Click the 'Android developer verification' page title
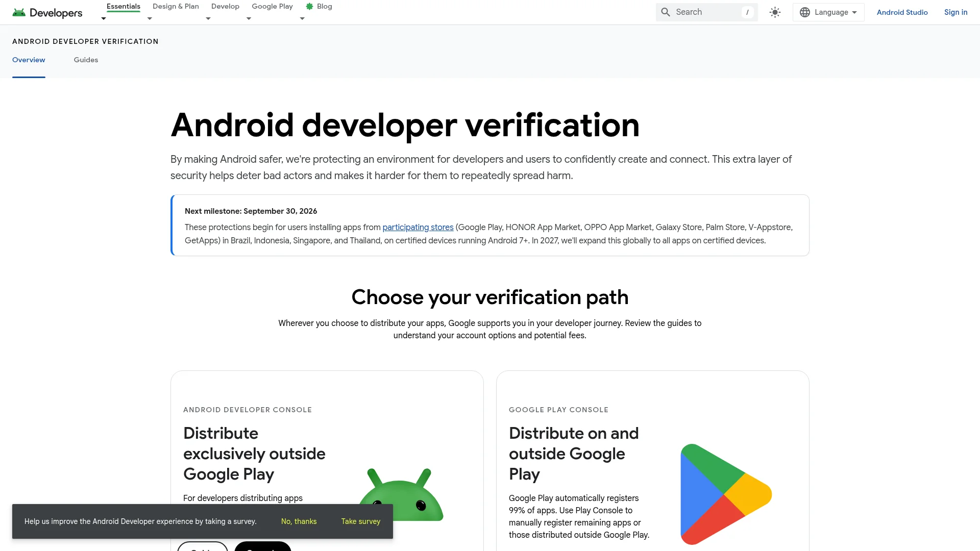 [x=405, y=125]
